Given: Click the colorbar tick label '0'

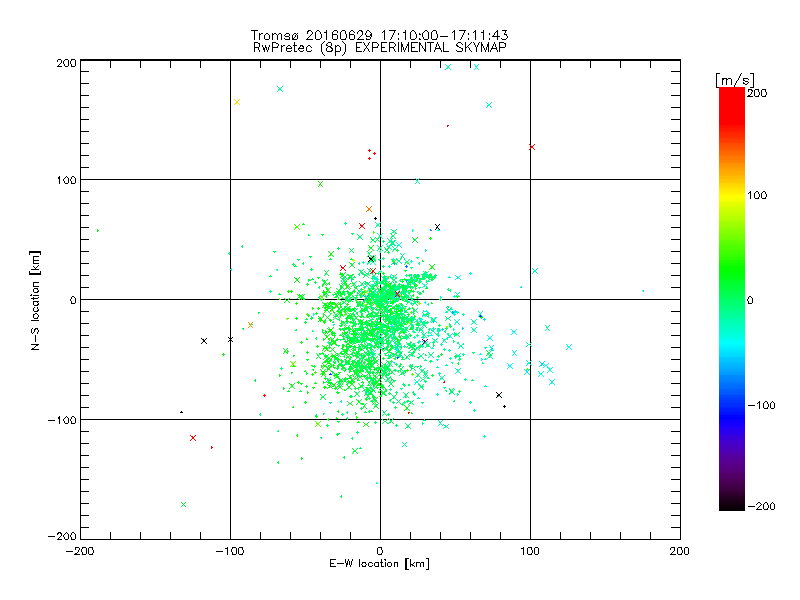Looking at the screenshot, I should (x=750, y=301).
